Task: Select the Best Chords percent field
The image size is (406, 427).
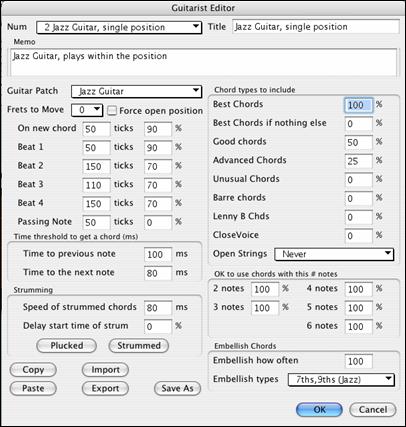Action: point(358,105)
